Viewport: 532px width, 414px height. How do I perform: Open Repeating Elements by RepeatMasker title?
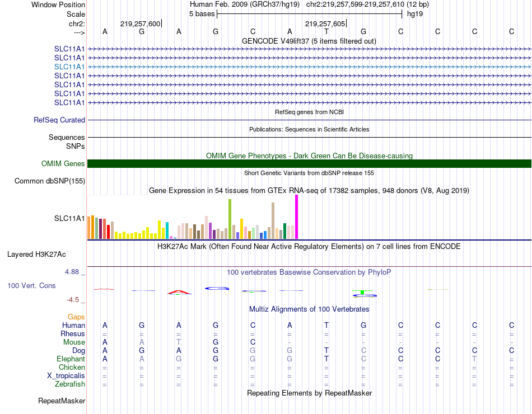tap(309, 393)
